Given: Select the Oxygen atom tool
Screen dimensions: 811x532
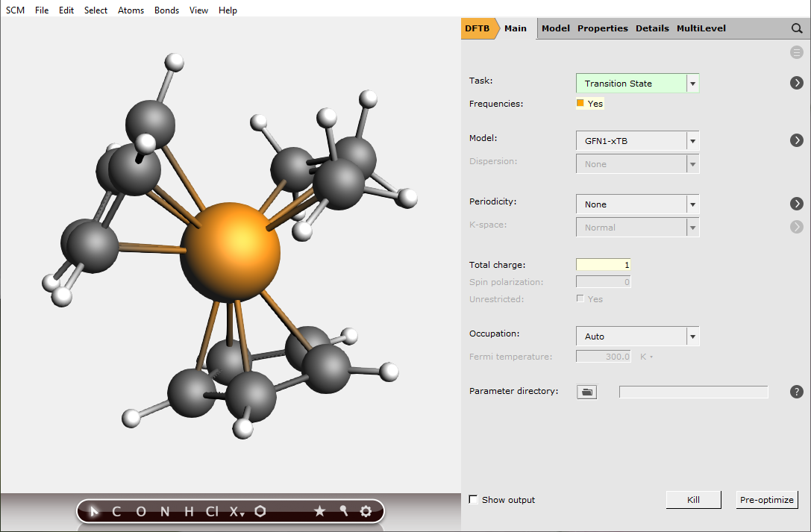Looking at the screenshot, I should pyautogui.click(x=140, y=511).
